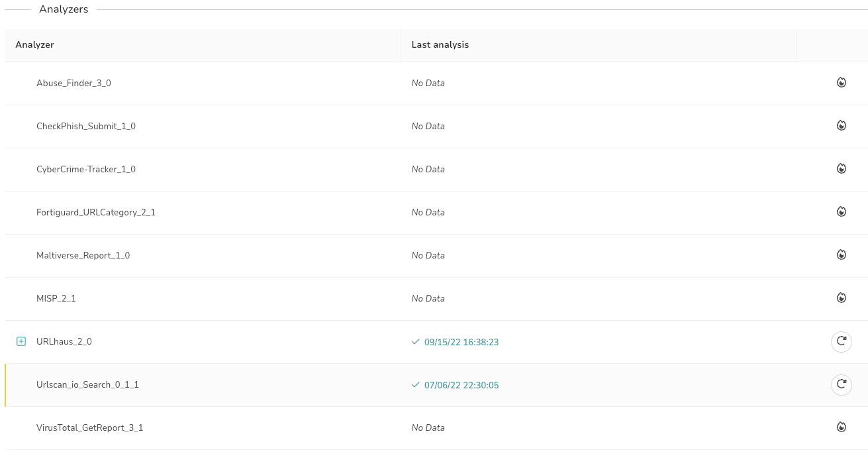
Task: Re-run the URLhaus_2_0 analyzer
Action: pyautogui.click(x=842, y=341)
